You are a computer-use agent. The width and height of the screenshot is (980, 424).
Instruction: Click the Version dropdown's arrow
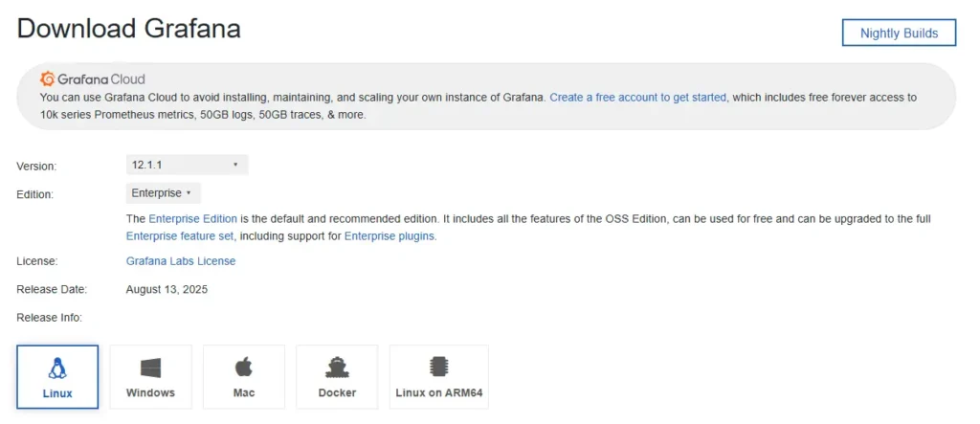(x=235, y=165)
